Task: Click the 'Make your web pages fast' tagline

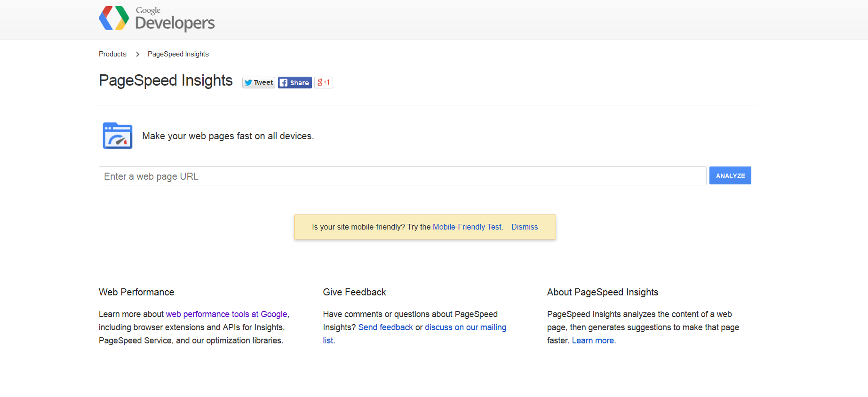Action: (228, 136)
